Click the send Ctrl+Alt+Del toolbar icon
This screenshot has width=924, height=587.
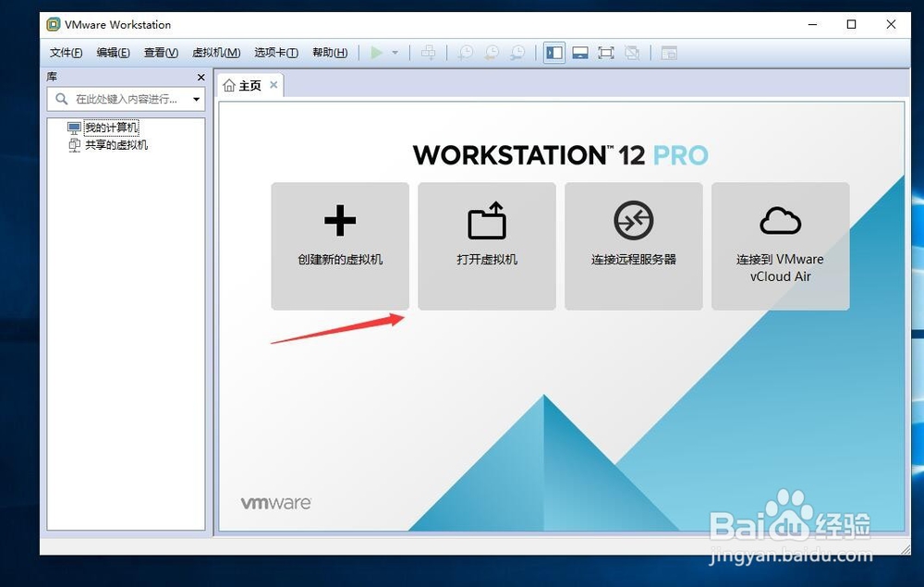tap(429, 53)
